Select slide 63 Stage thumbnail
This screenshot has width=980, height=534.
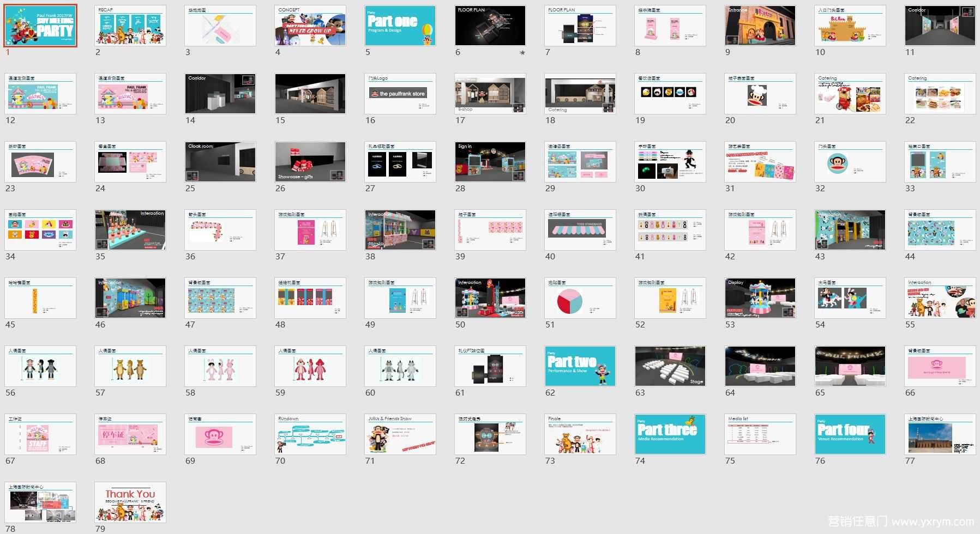(x=670, y=366)
